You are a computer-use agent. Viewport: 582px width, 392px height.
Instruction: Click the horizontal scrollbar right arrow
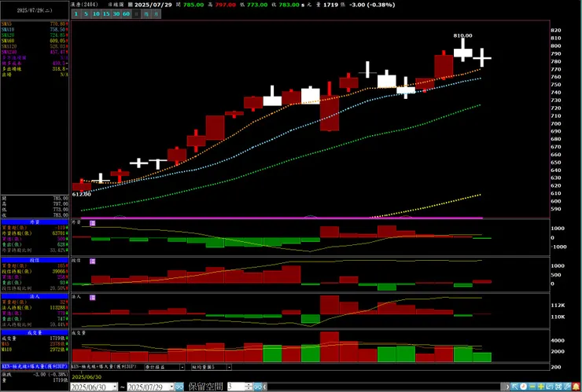(508, 387)
